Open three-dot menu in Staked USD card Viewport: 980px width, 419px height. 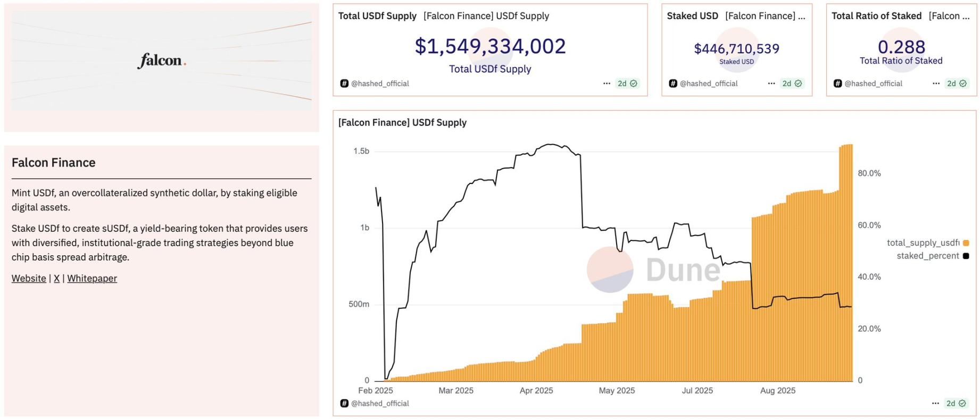click(771, 83)
